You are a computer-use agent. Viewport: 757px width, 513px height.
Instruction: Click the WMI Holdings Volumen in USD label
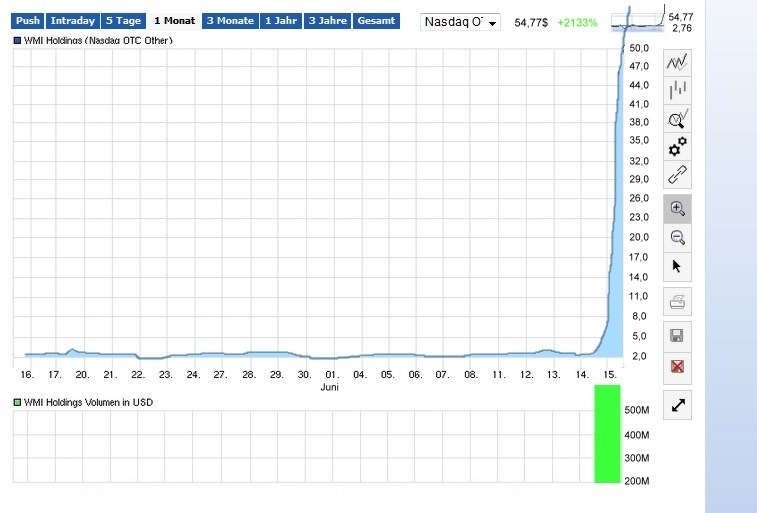(88, 402)
